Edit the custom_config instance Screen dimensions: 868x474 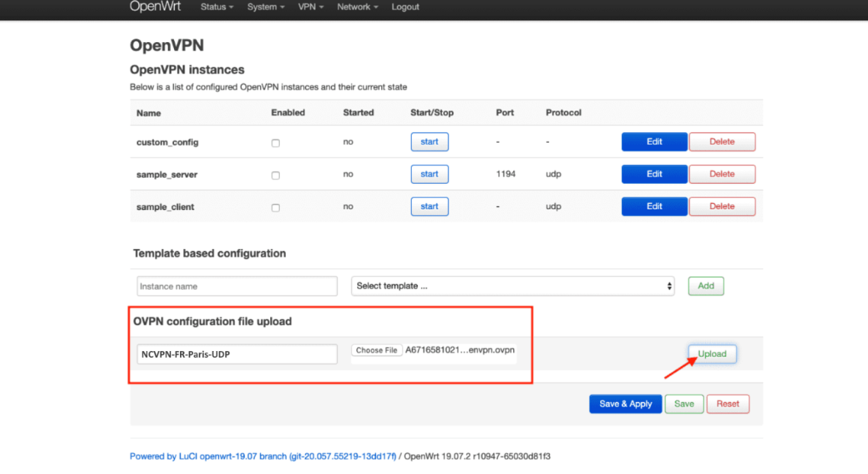653,142
